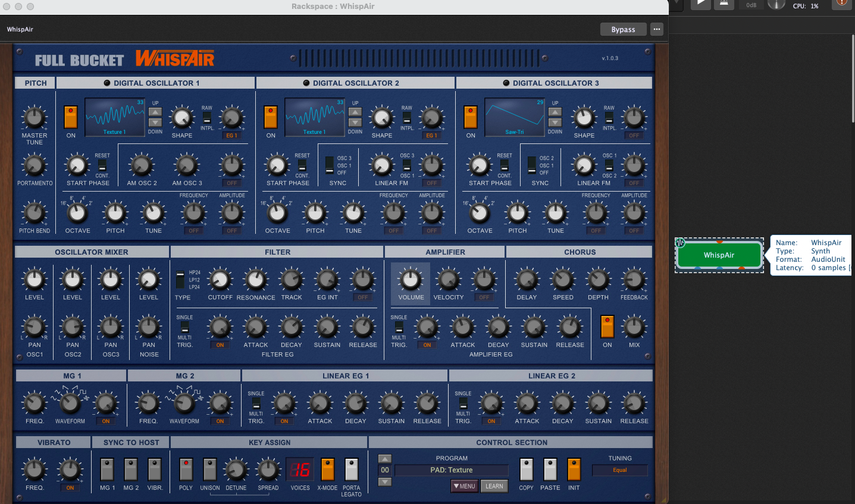Open the more options ellipsis button
Image resolution: width=855 pixels, height=504 pixels.
[x=657, y=29]
